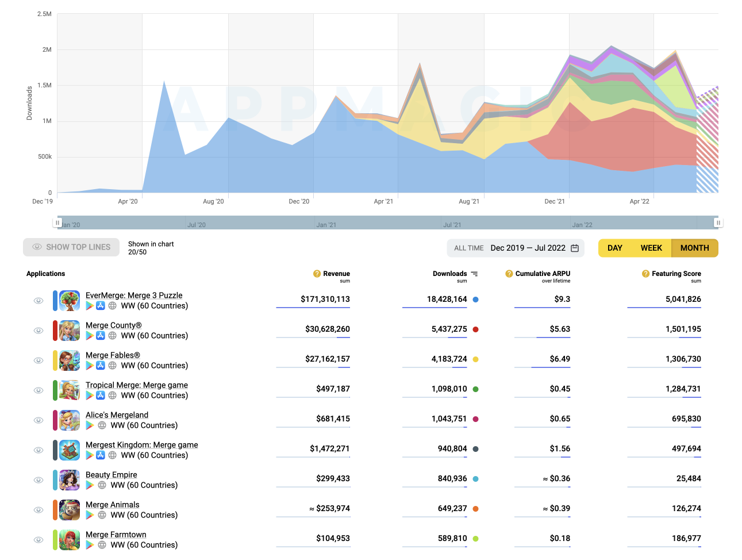The height and width of the screenshot is (560, 742).
Task: Click the Merge County app icon
Action: click(x=70, y=331)
